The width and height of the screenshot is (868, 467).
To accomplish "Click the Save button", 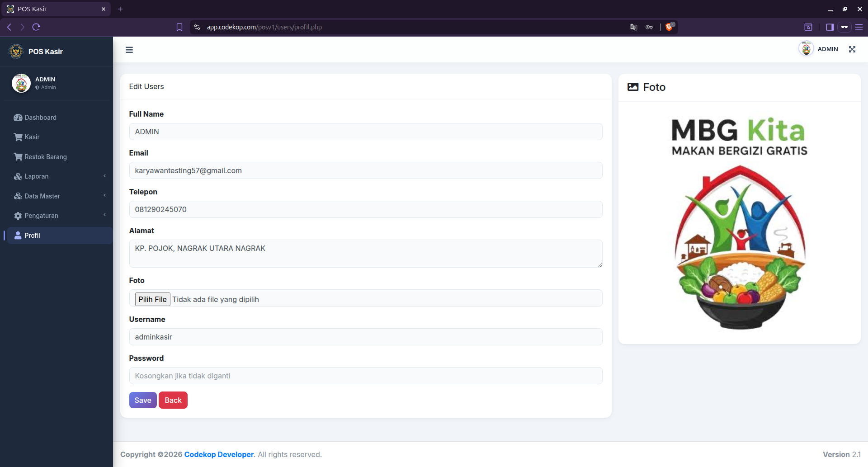I will [x=143, y=400].
